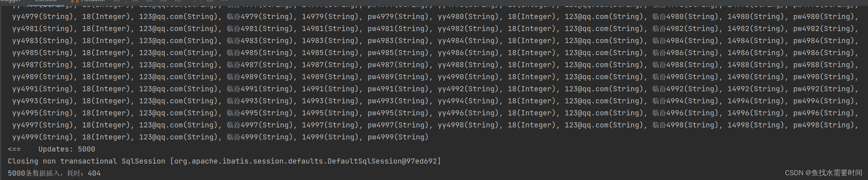Click the Closing non transactional SqlSession line
The image size is (868, 180).
224,161
